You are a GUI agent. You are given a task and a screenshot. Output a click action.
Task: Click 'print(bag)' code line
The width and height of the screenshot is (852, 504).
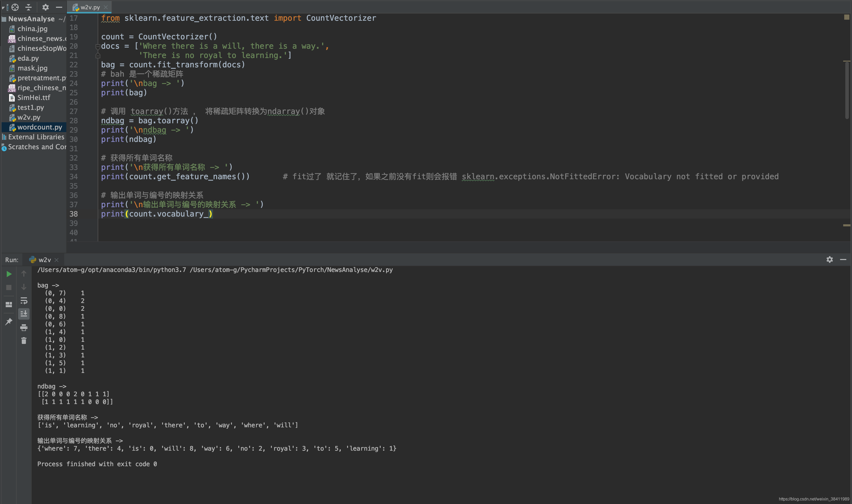pyautogui.click(x=124, y=93)
